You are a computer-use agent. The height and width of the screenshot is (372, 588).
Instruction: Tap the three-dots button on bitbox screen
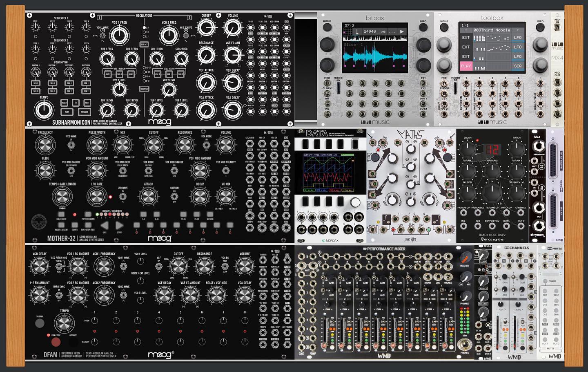pyautogui.click(x=391, y=31)
